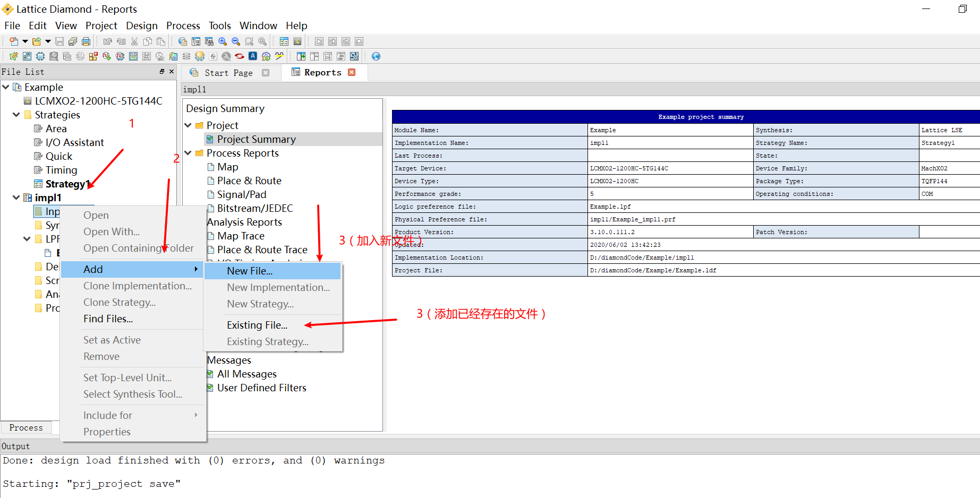Open the Design menu
This screenshot has width=980, height=498.
click(x=142, y=25)
